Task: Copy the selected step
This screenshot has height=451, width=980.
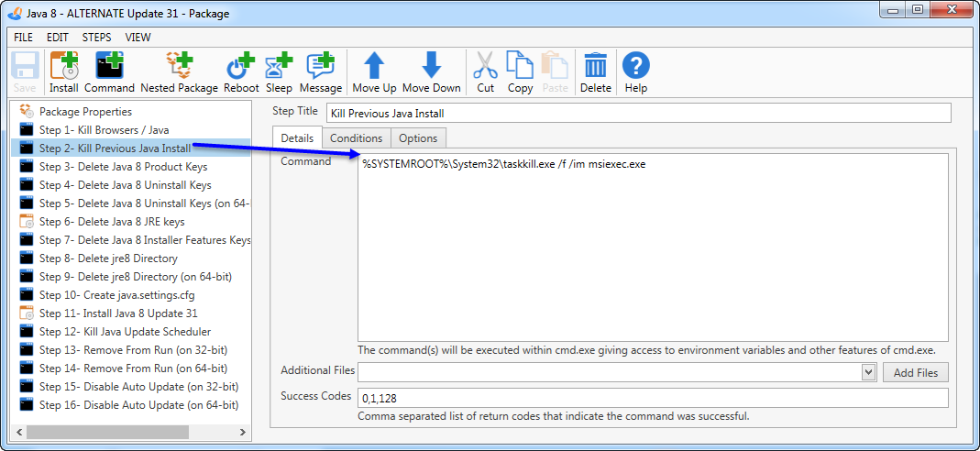Action: 520,72
